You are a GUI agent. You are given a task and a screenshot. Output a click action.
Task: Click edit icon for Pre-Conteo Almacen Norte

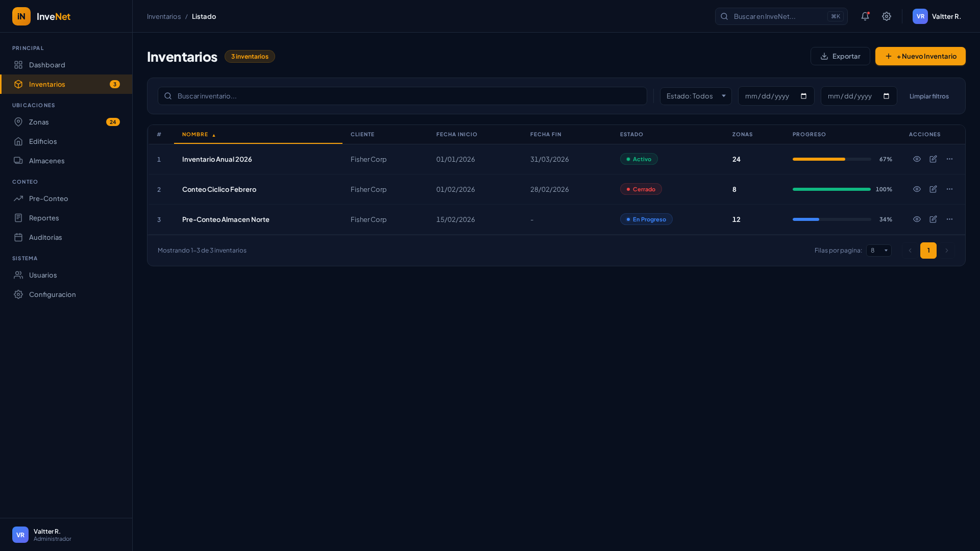click(933, 219)
